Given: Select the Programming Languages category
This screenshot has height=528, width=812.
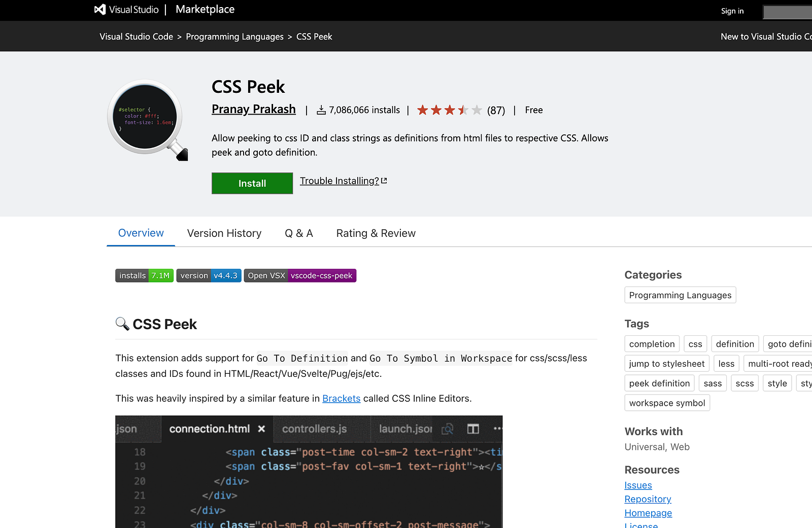Looking at the screenshot, I should point(681,295).
